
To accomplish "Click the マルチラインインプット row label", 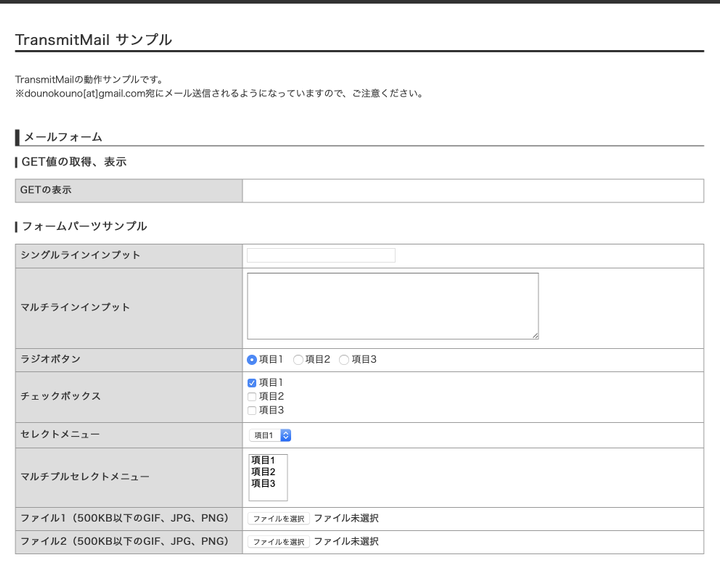I will click(x=75, y=307).
